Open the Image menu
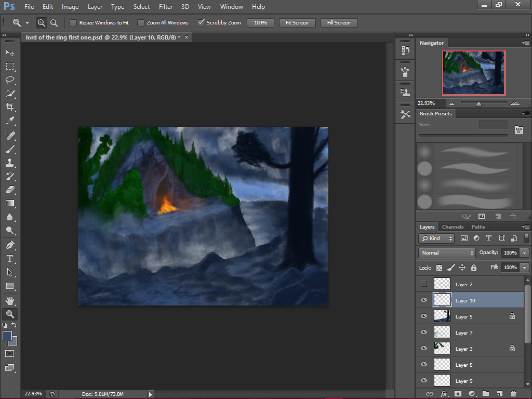 pos(70,7)
